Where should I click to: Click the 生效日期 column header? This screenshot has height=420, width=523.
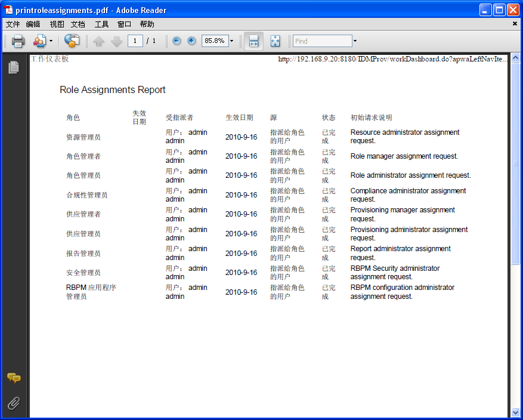pos(239,118)
